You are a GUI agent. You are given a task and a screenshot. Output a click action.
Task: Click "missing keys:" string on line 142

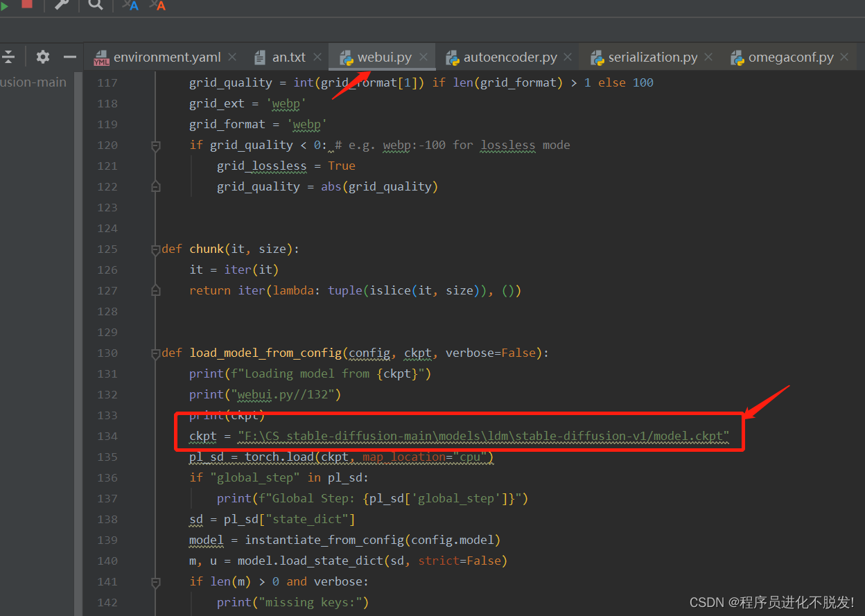point(311,602)
